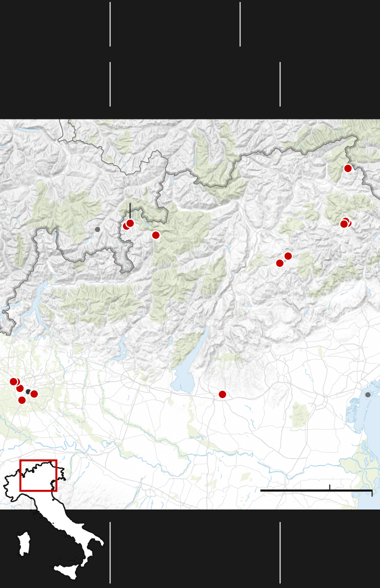Click the red marker under the black leader line
The width and height of the screenshot is (380, 588).
click(x=130, y=223)
